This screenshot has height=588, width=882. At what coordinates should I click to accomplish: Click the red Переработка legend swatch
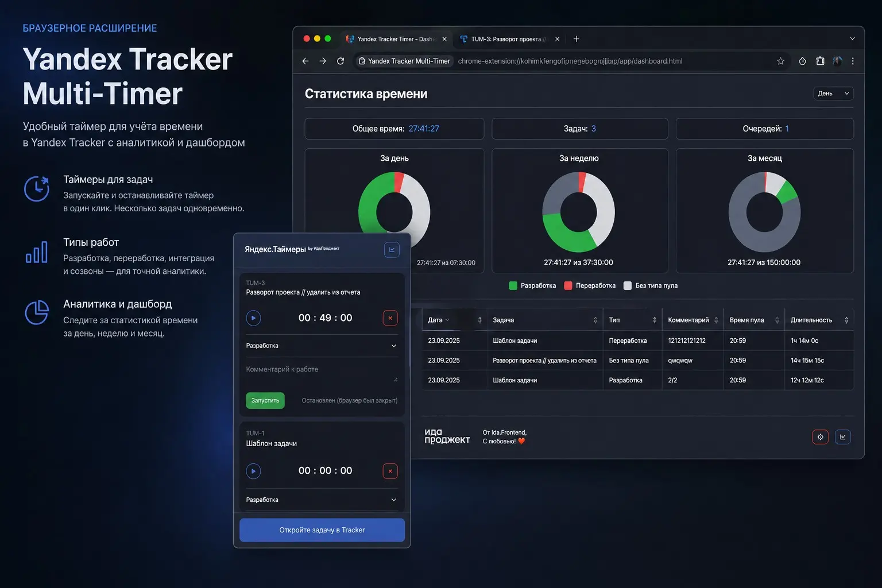pos(568,285)
